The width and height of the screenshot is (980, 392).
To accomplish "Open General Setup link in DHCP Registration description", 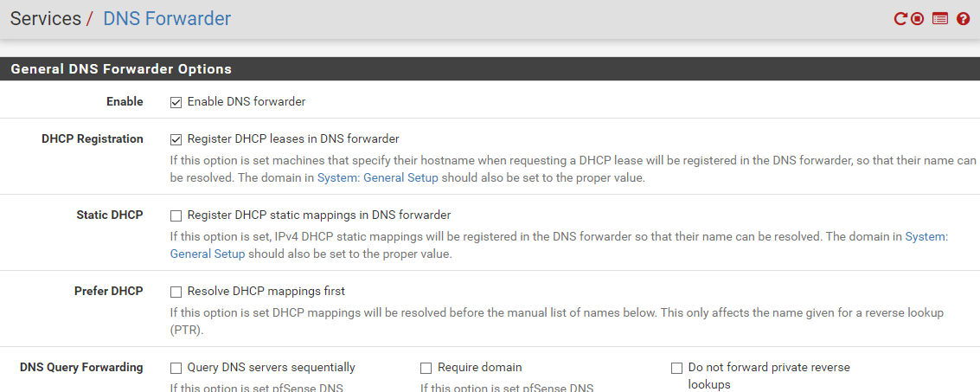I will tap(400, 178).
